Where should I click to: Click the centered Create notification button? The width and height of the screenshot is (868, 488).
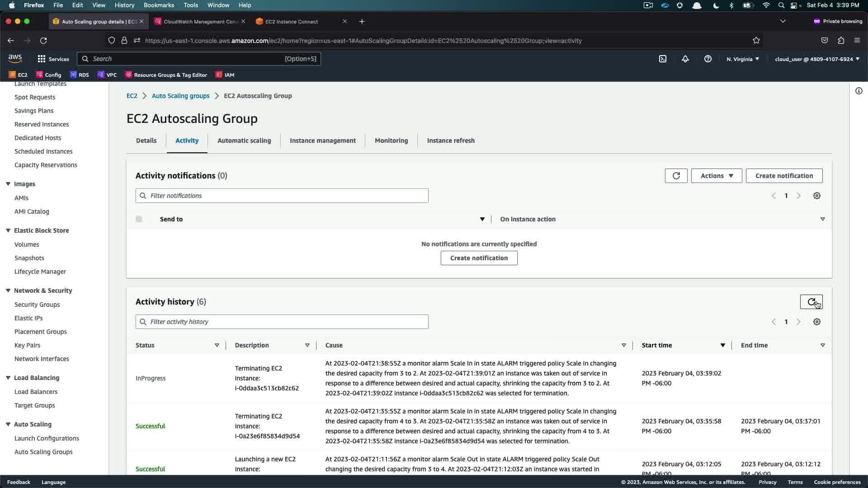click(x=479, y=258)
